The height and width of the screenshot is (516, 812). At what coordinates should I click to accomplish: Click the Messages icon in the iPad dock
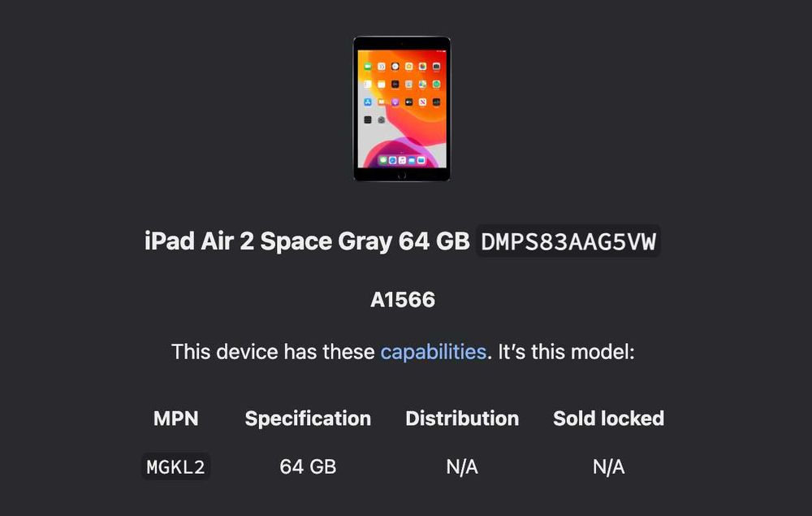tap(383, 161)
